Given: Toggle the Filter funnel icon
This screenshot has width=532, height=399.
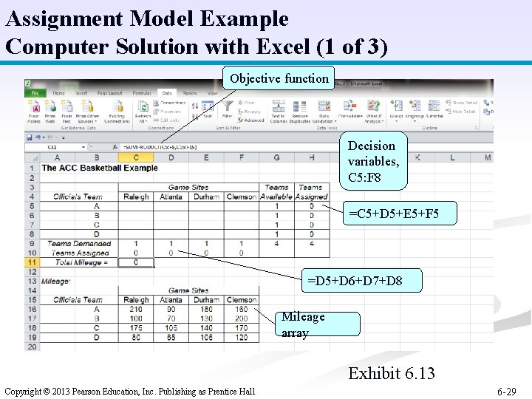Looking at the screenshot, I should click(x=228, y=106).
